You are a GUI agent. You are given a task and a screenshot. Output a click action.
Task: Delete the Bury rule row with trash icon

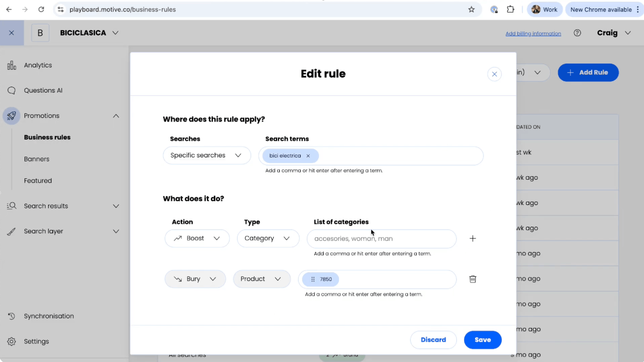coord(473,279)
